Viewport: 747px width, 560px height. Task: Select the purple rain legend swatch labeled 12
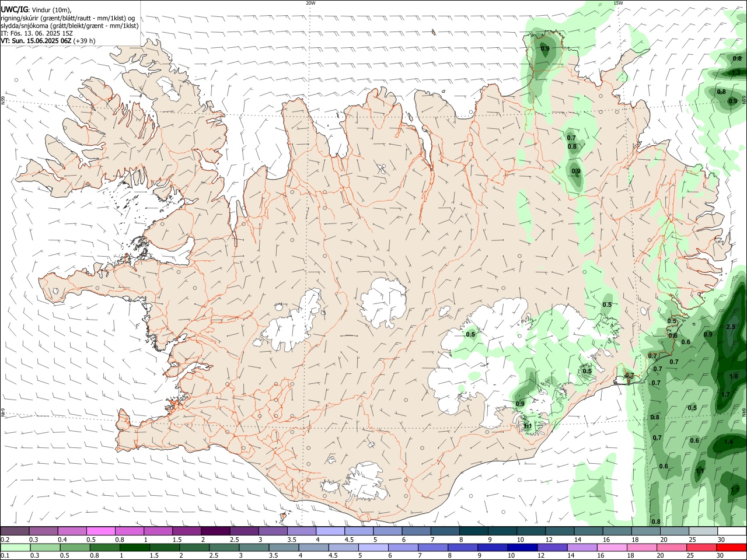pyautogui.click(x=552, y=547)
